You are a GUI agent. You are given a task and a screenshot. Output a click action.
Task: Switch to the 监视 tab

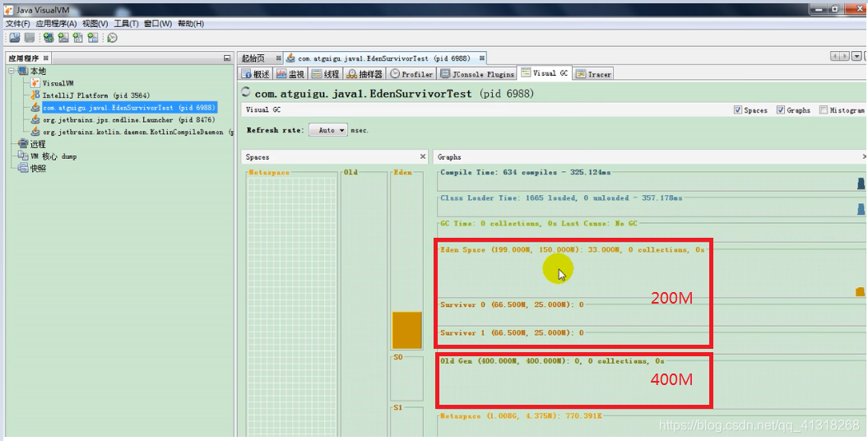pos(291,74)
